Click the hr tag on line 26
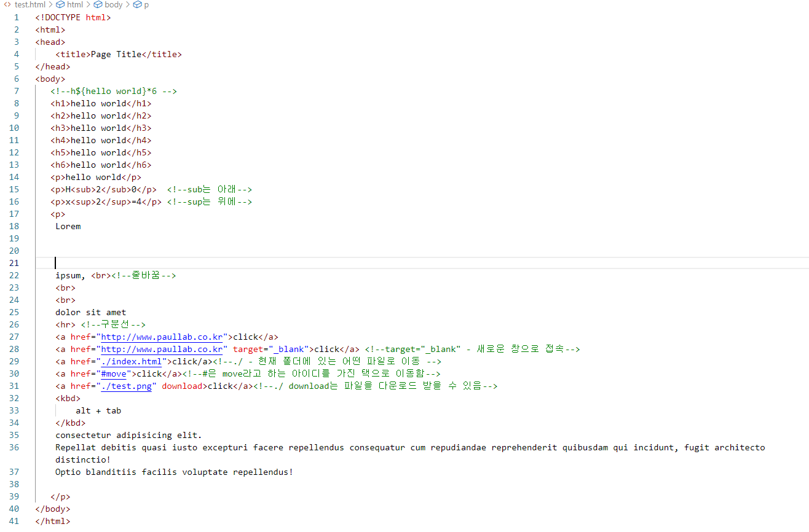Image resolution: width=809 pixels, height=532 pixels. pos(66,324)
